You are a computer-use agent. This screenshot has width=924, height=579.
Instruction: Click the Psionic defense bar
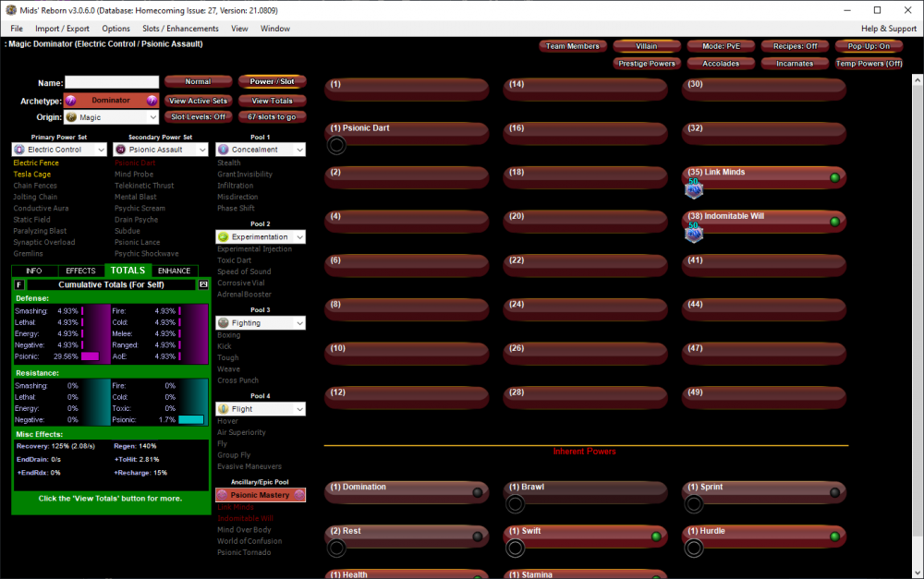[90, 356]
